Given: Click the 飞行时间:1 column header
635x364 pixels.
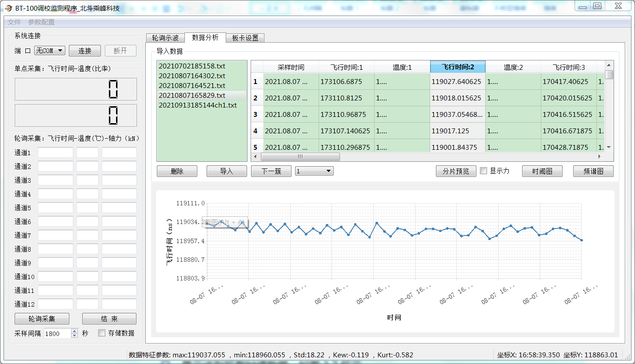Looking at the screenshot, I should (x=347, y=67).
